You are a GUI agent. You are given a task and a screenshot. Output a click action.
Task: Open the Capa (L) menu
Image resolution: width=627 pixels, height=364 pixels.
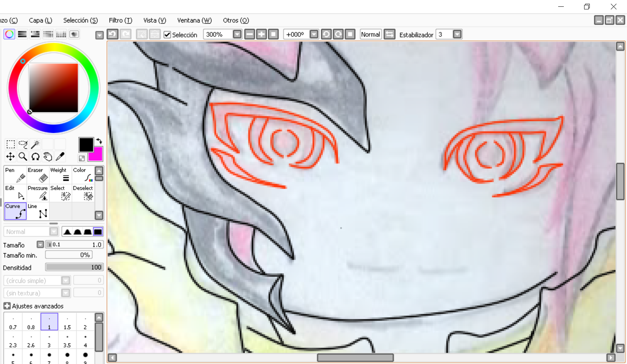pyautogui.click(x=40, y=20)
